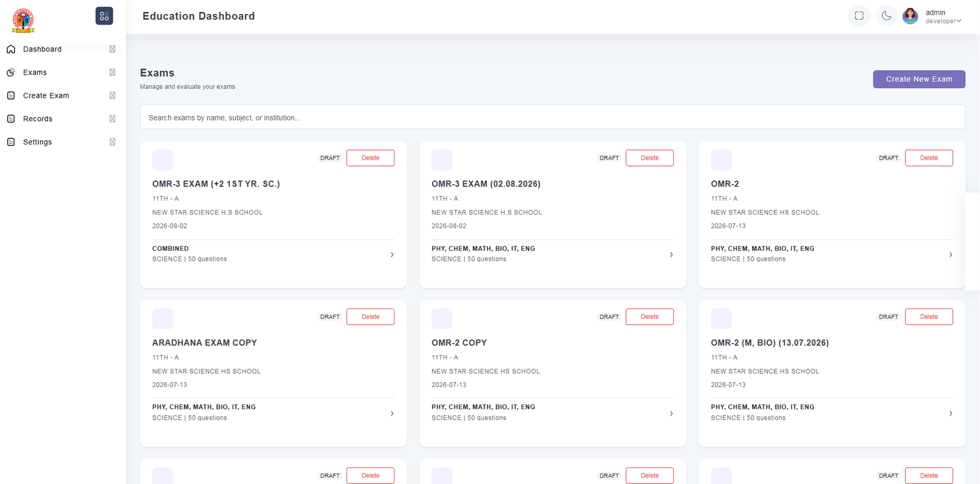Click the school logo in sidebar
Image resolution: width=980 pixels, height=484 pixels.
tap(23, 20)
